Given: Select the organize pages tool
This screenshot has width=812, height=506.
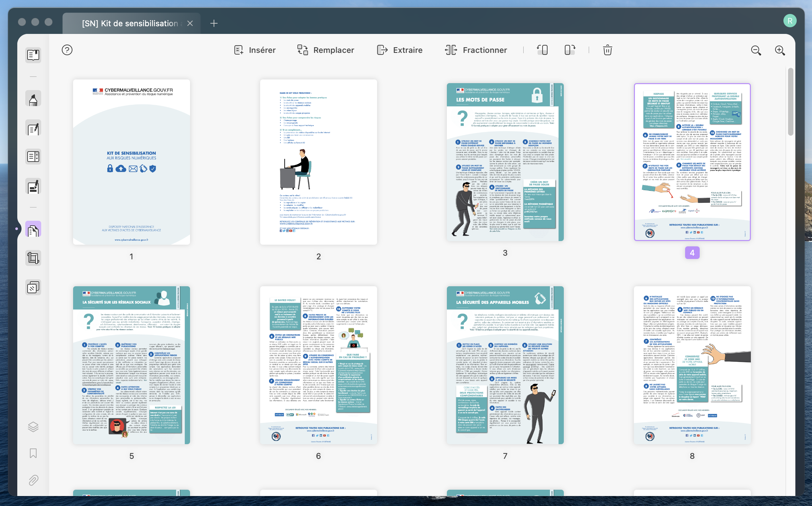Looking at the screenshot, I should pyautogui.click(x=33, y=229).
